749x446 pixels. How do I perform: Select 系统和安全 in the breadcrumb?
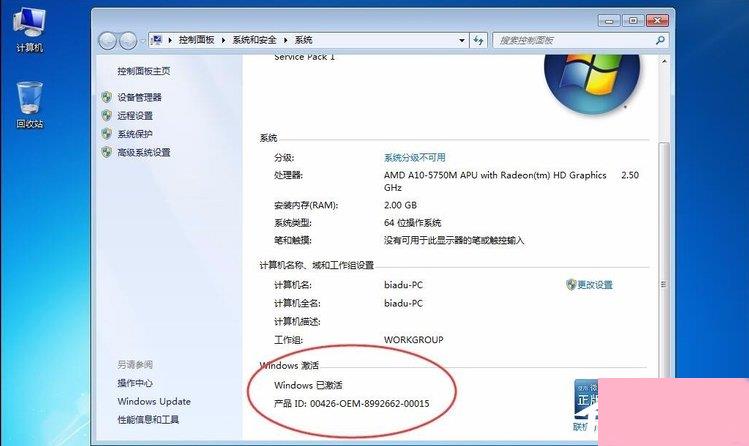(x=254, y=40)
